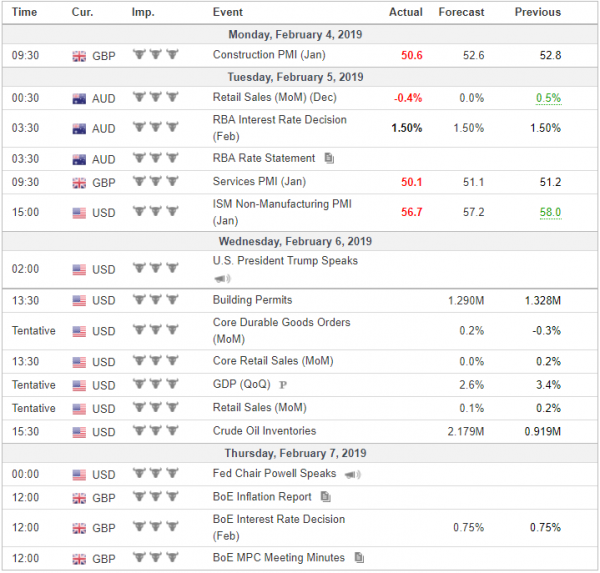This screenshot has height=573, width=600.
Task: Click the Wednesday, February 6, 2019 date header
Action: pos(295,241)
